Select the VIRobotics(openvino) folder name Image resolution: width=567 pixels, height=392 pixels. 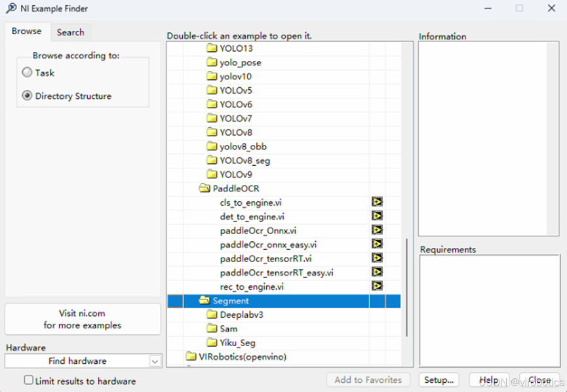point(243,357)
